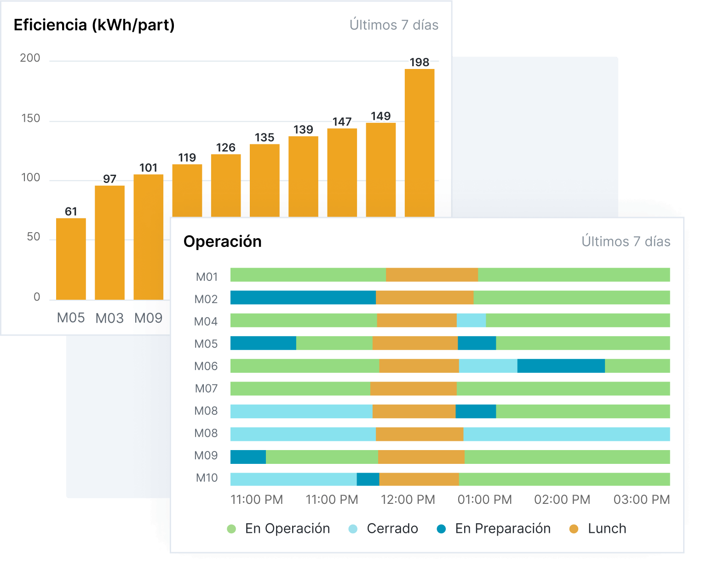
Task: Select M01 row's orange Lunch segment
Action: (431, 275)
